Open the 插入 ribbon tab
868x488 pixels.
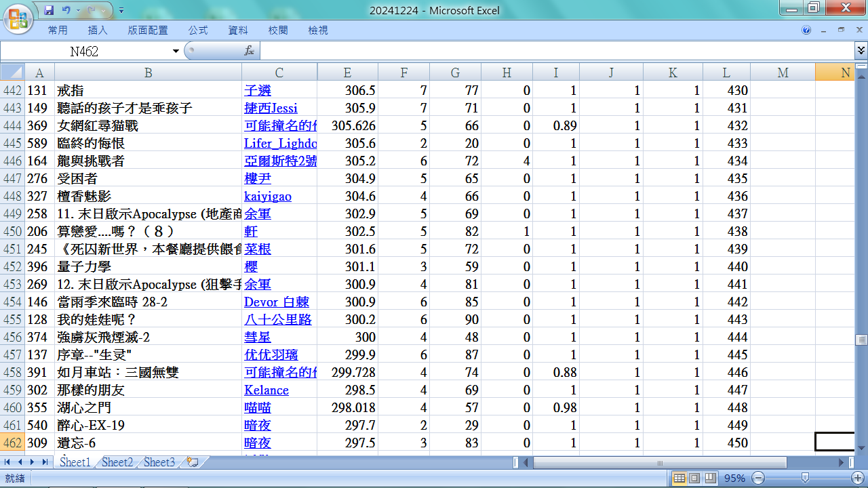(x=98, y=30)
